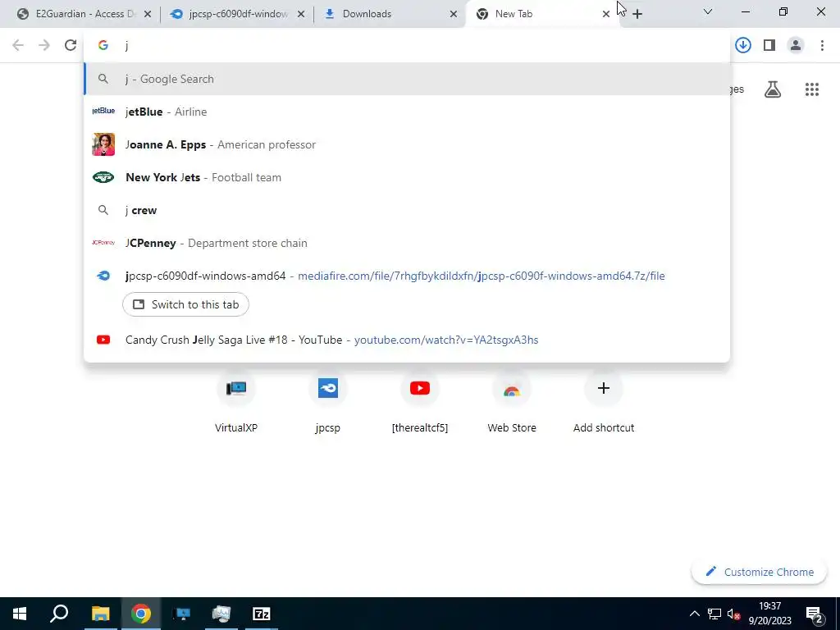840x630 pixels.
Task: Close the Downloads tab
Action: point(454,14)
